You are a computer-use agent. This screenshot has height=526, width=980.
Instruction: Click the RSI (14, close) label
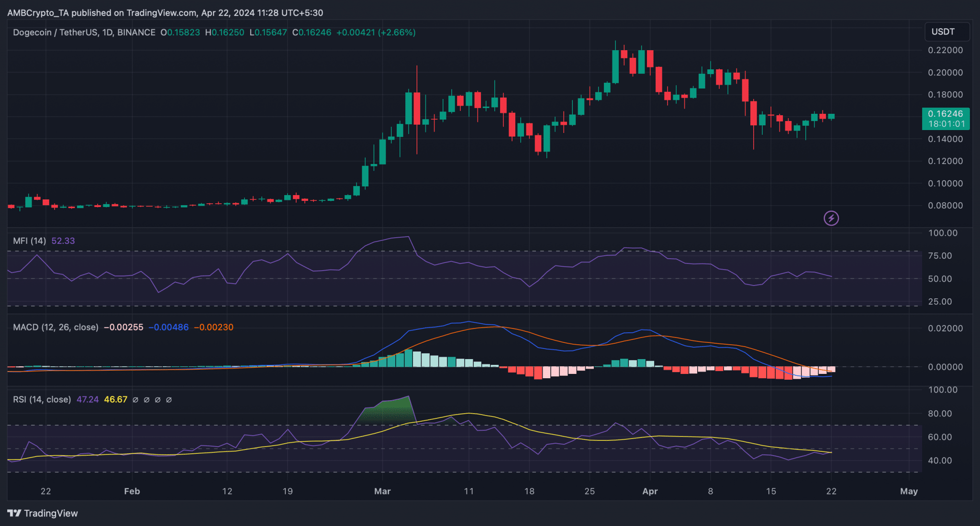point(42,400)
